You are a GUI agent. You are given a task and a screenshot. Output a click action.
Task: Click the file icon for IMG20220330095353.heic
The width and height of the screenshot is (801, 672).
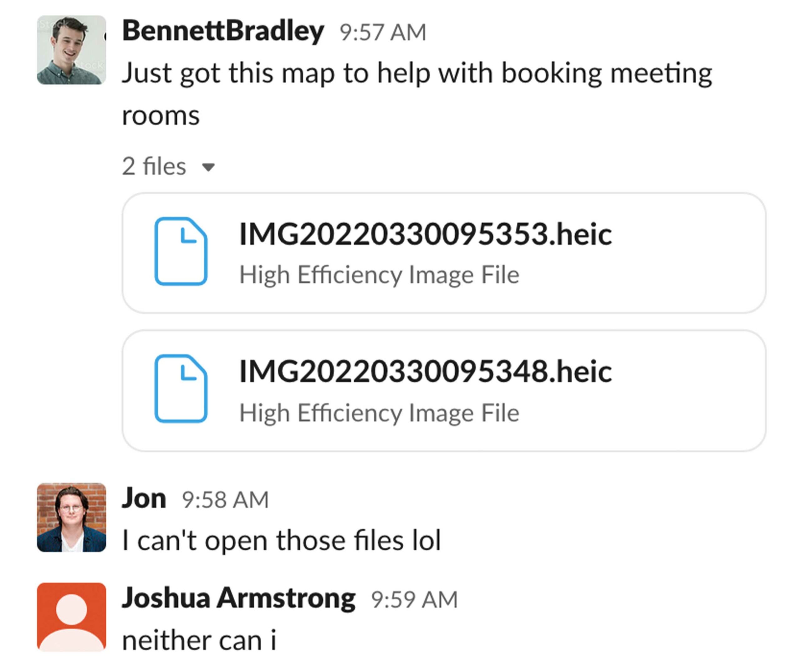click(181, 251)
